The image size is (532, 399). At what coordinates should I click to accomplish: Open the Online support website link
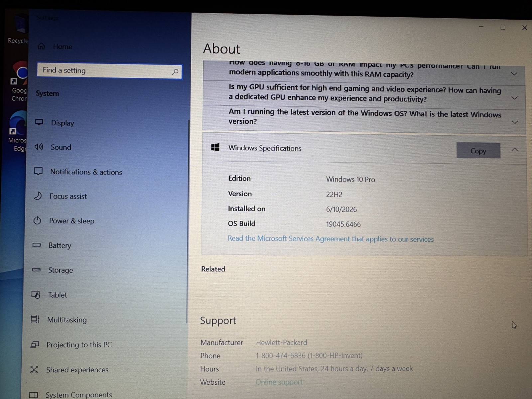click(x=279, y=382)
